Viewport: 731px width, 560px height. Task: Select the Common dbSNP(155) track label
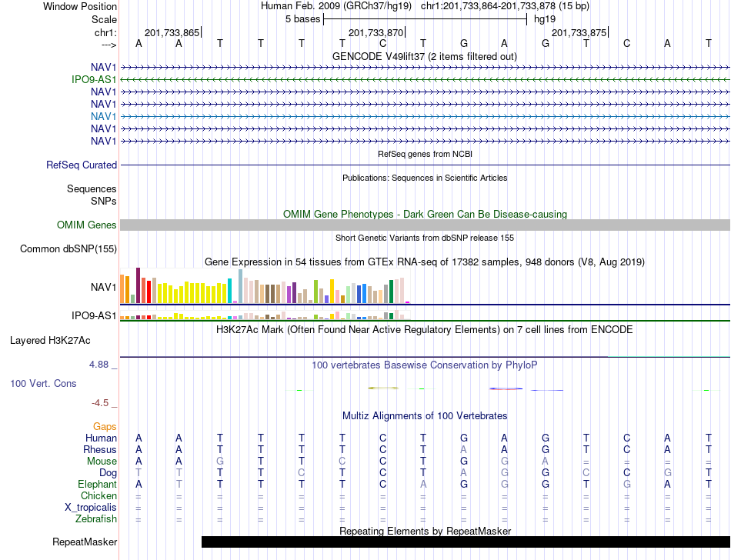(x=68, y=248)
